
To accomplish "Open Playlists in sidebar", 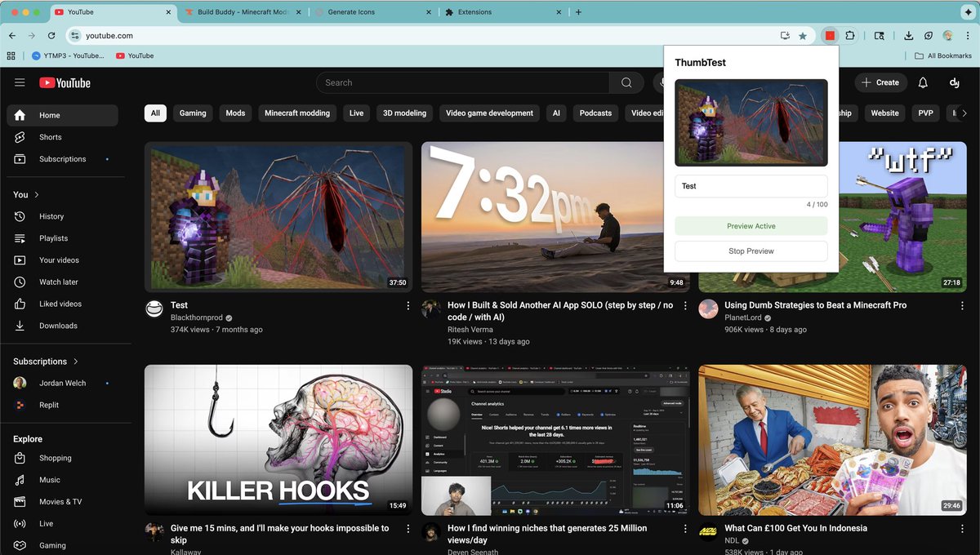I will point(62,238).
